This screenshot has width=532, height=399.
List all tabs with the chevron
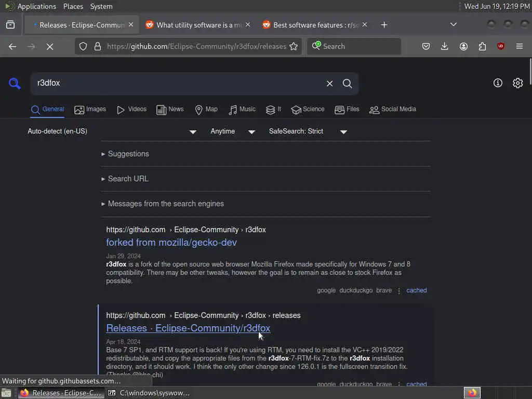click(x=453, y=24)
